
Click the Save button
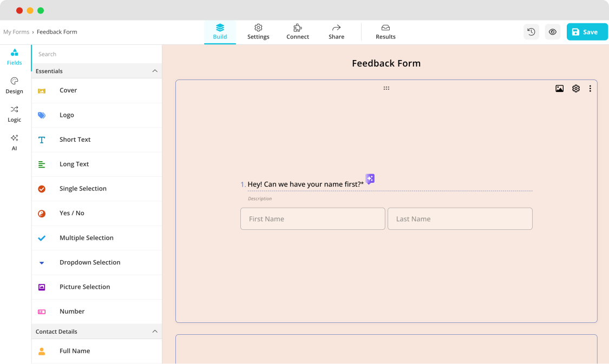click(587, 31)
